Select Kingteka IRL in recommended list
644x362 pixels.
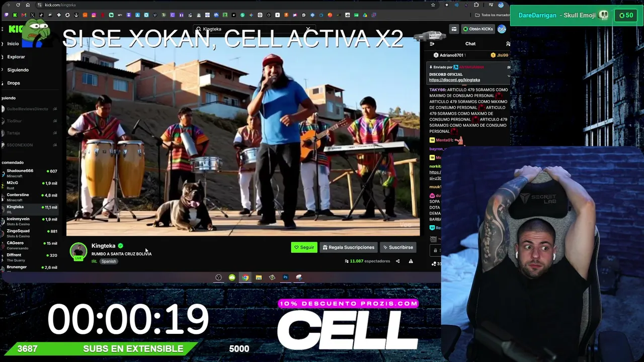click(x=30, y=209)
